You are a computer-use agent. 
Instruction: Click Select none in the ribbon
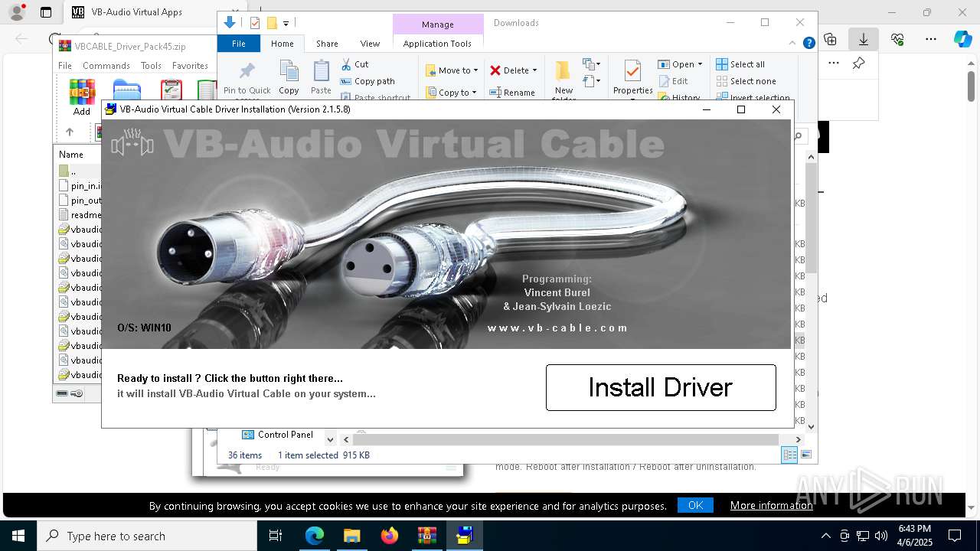click(746, 81)
